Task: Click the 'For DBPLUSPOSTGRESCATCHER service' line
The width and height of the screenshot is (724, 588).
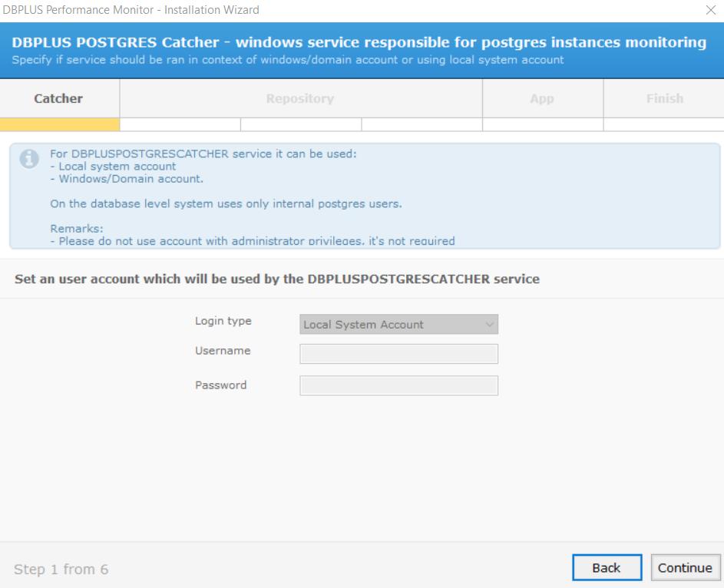Action: 203,154
